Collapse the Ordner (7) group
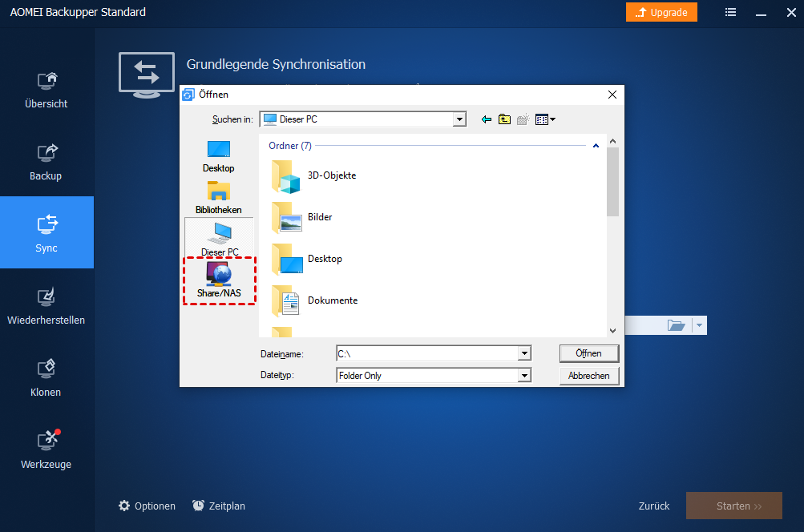The image size is (804, 532). click(x=596, y=146)
